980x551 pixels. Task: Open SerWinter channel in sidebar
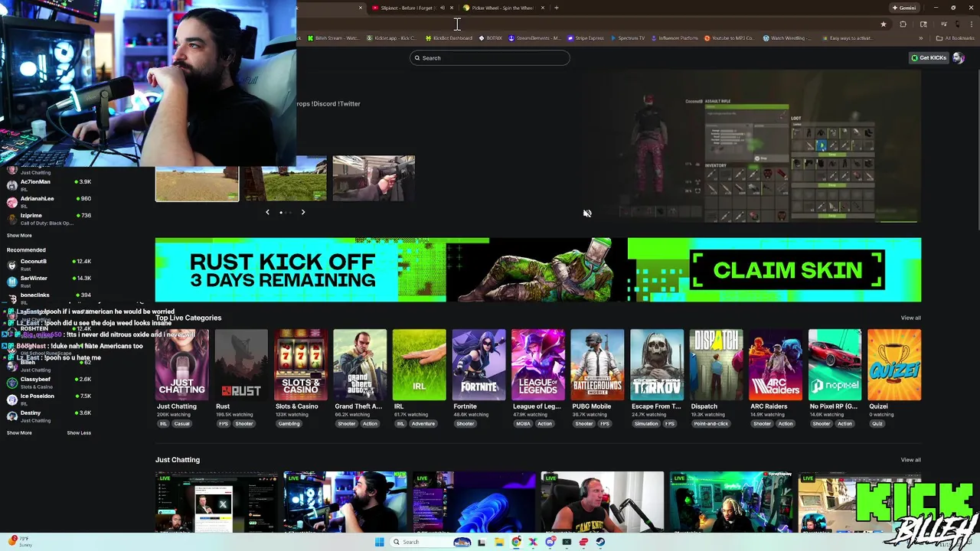tap(49, 281)
